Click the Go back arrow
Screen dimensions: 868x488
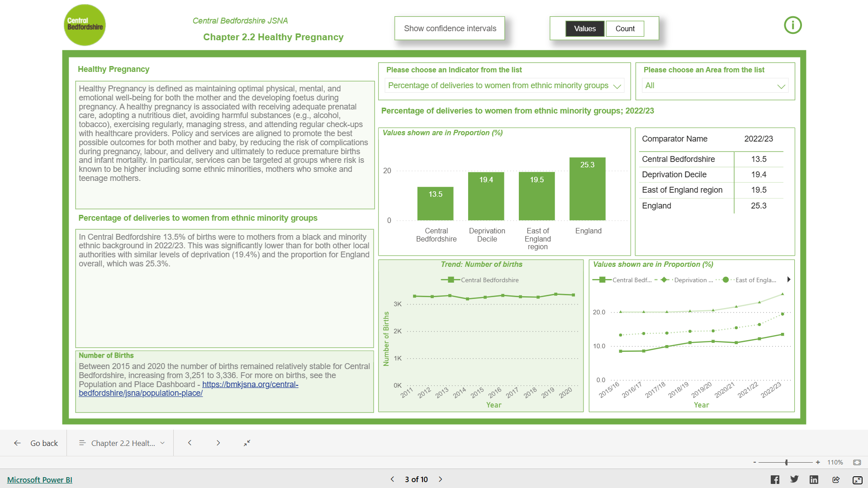(x=17, y=443)
